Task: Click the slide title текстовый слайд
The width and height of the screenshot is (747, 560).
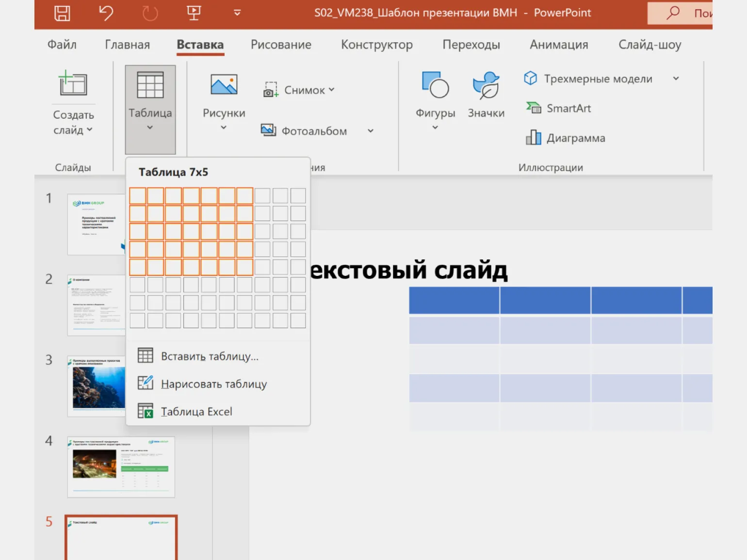Action: point(408,270)
